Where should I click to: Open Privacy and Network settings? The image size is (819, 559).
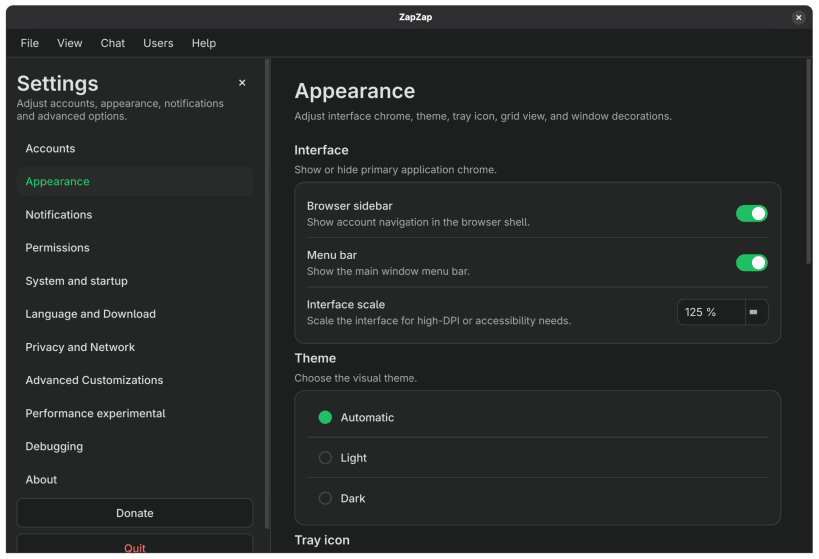click(135, 347)
